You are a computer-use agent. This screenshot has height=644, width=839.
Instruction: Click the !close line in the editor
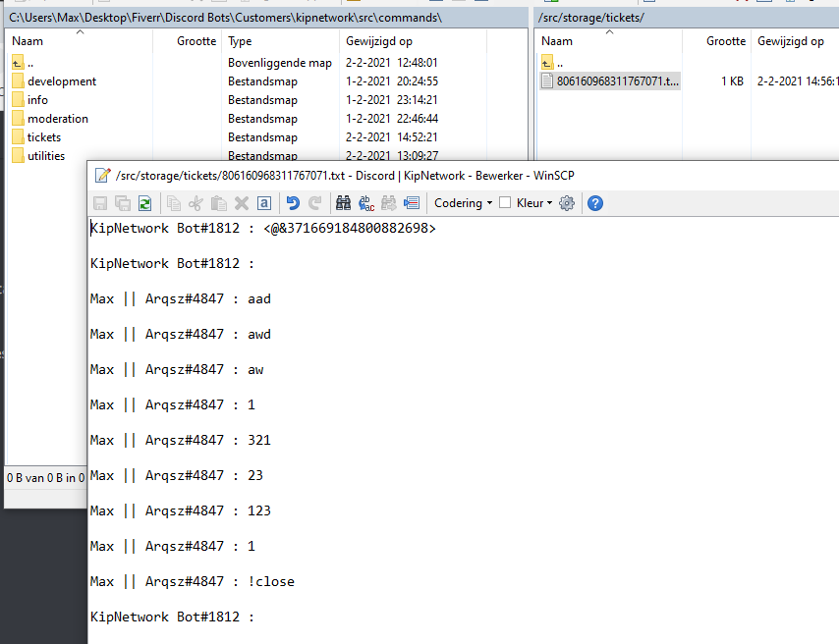[271, 581]
